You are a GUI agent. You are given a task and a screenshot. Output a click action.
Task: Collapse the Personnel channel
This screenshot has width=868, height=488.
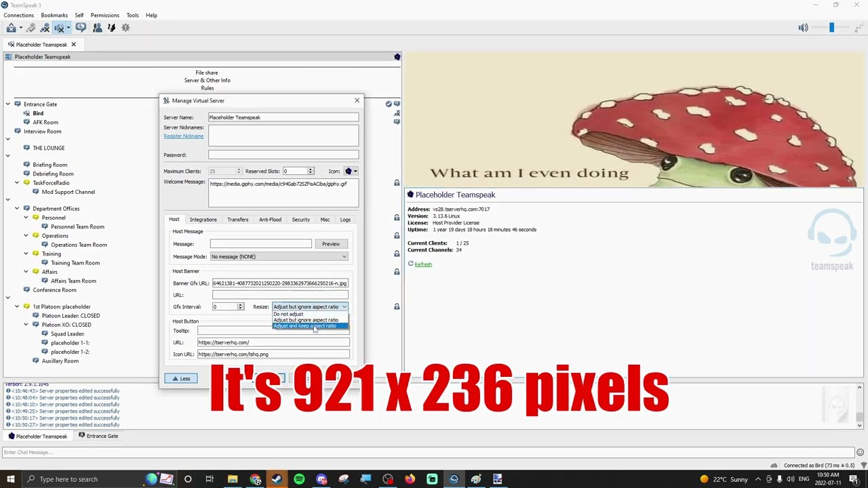(x=26, y=218)
